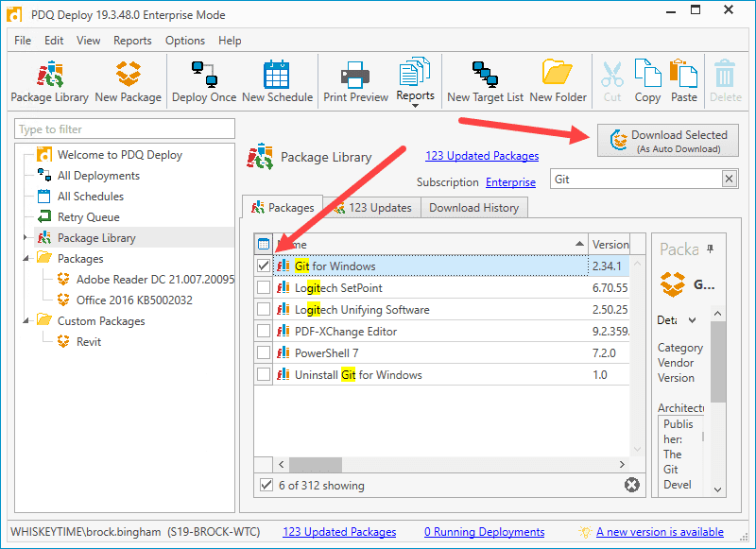
Task: Click the package list horizontal scrollbar thumb
Action: (x=316, y=464)
